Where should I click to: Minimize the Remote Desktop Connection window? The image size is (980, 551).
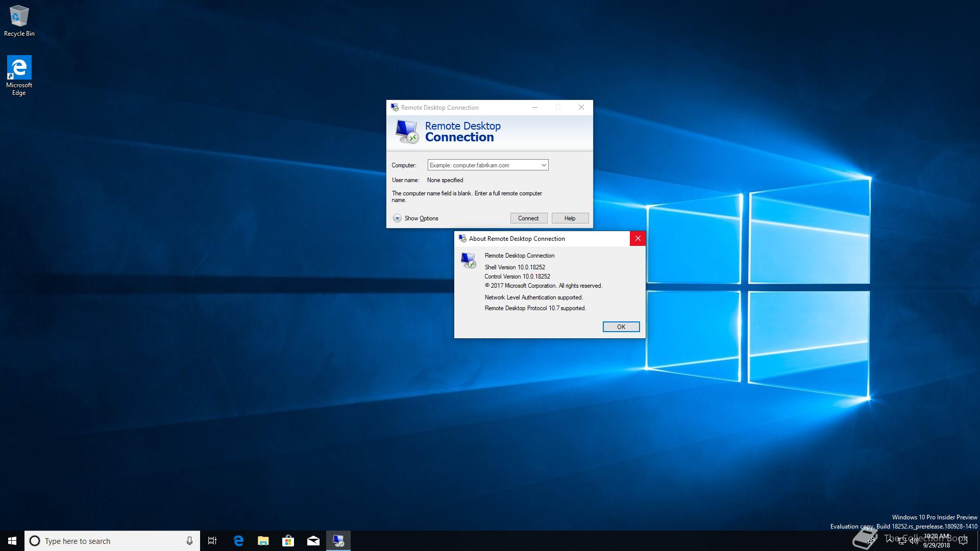534,107
